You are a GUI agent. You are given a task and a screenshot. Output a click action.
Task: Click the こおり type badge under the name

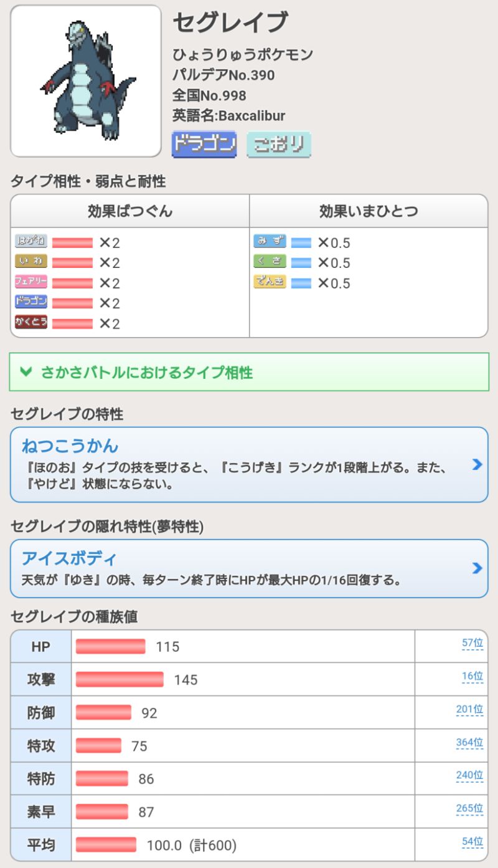coord(279,144)
